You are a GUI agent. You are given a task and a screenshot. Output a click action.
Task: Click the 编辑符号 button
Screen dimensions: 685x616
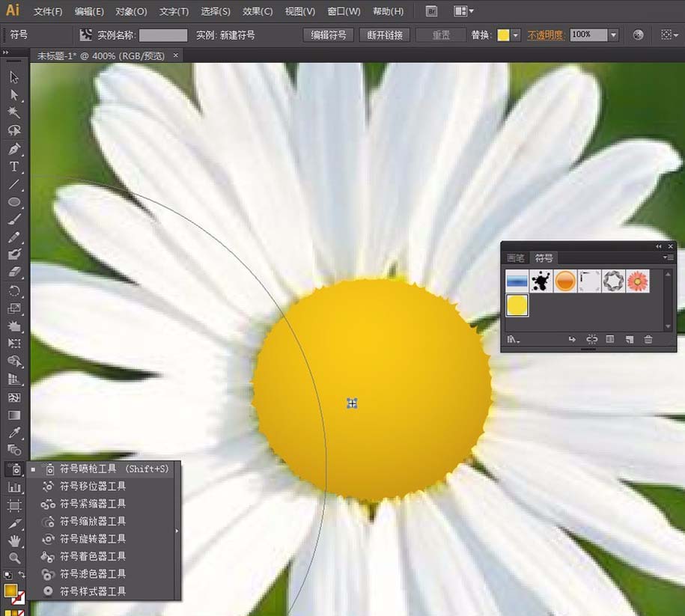pyautogui.click(x=329, y=35)
